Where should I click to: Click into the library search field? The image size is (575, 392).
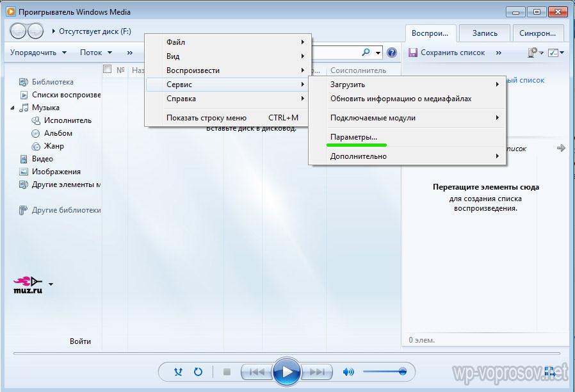[336, 53]
